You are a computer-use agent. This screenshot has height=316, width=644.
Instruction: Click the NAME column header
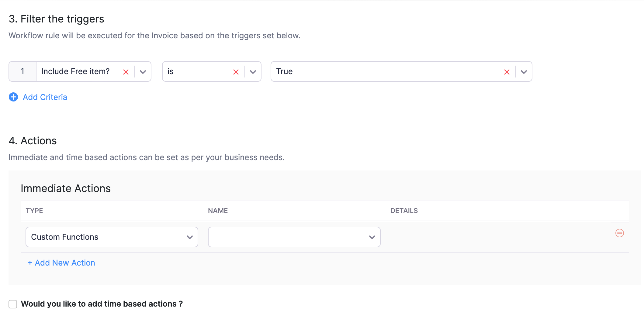218,211
